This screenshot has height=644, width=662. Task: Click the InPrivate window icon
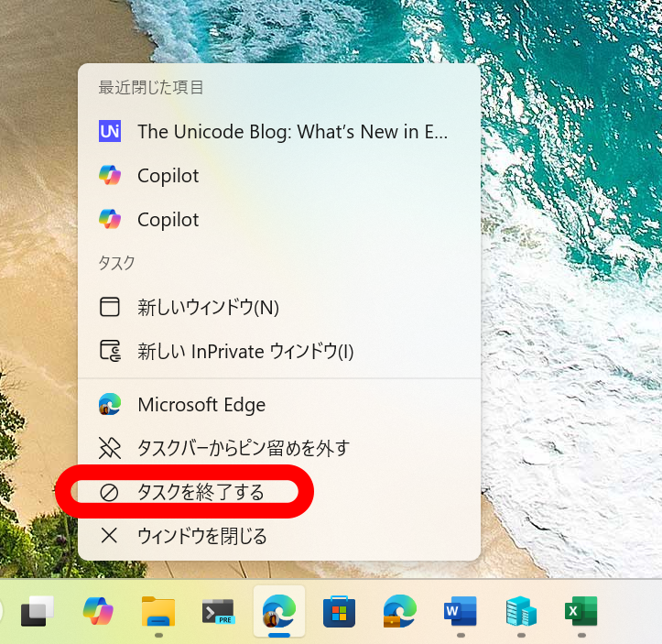click(x=110, y=351)
